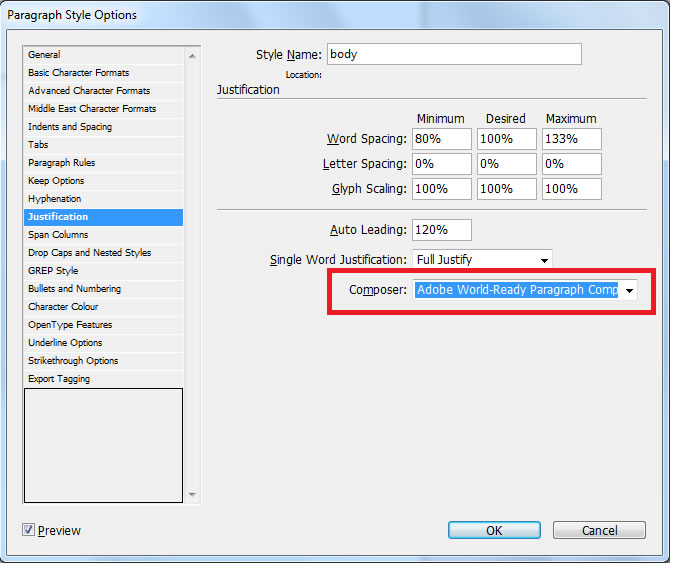Confirm with the OK button

(x=494, y=530)
